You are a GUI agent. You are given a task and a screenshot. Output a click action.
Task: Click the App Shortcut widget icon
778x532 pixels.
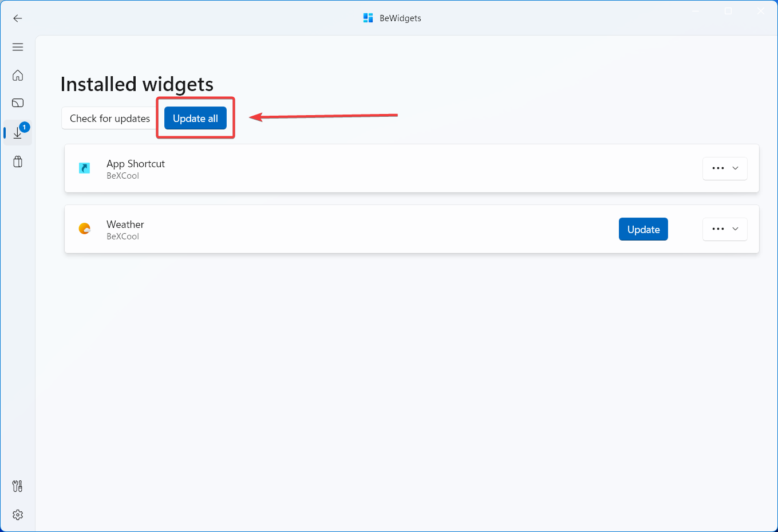tap(85, 168)
